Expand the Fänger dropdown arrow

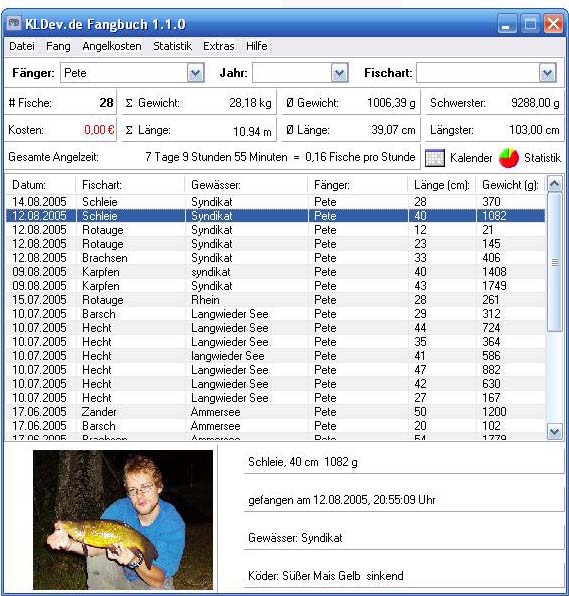pyautogui.click(x=195, y=73)
